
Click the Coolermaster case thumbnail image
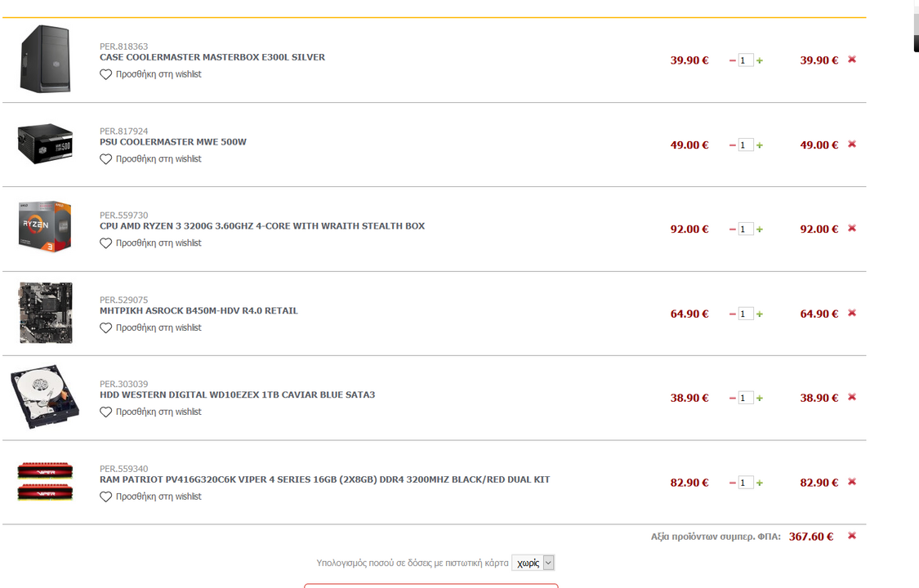(x=45, y=59)
